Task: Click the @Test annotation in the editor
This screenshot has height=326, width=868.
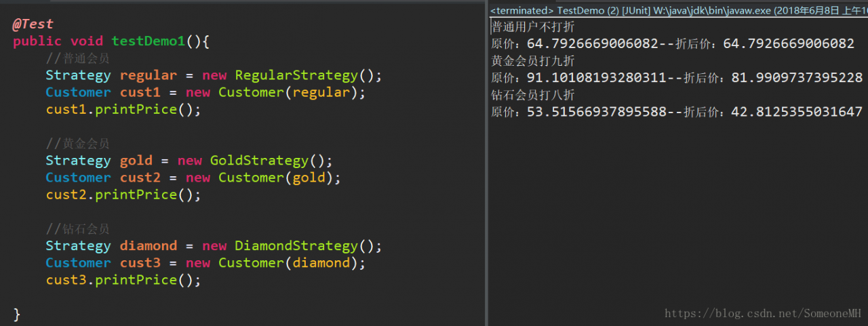Action: coord(33,24)
